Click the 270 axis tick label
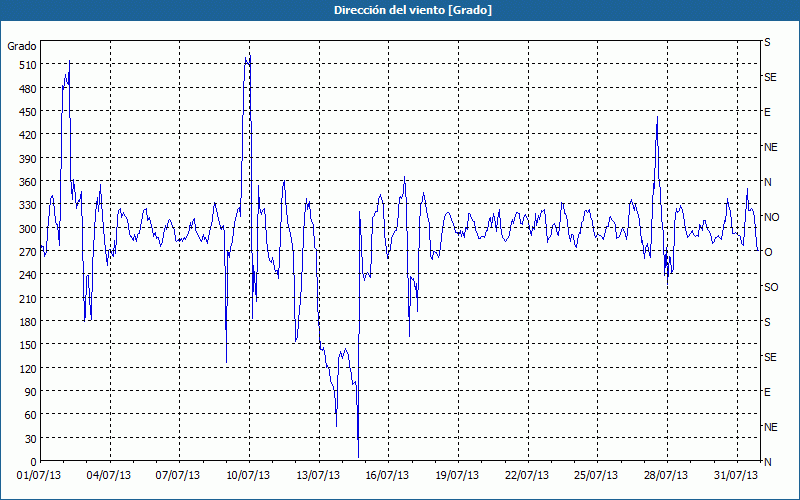Image resolution: width=800 pixels, height=500 pixels. pyautogui.click(x=28, y=252)
